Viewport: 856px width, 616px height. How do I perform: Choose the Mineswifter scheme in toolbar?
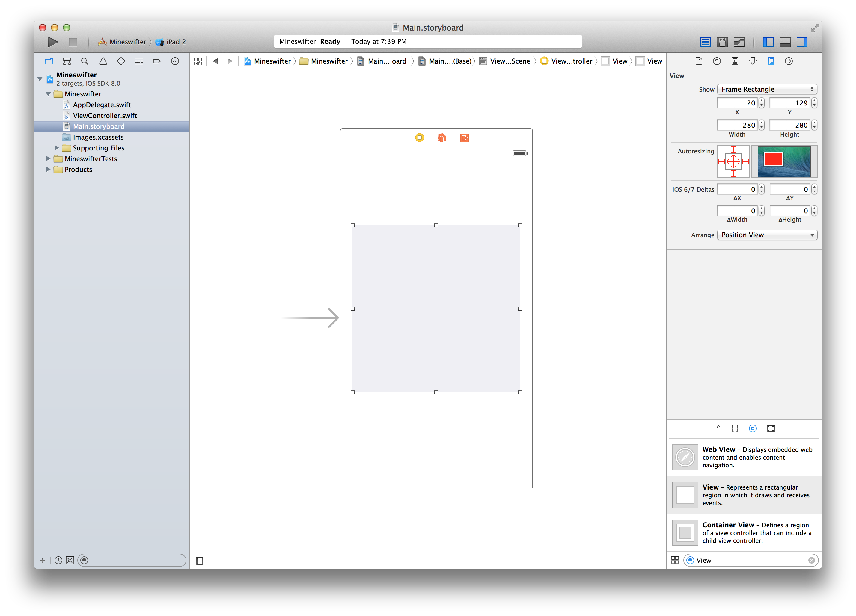122,42
